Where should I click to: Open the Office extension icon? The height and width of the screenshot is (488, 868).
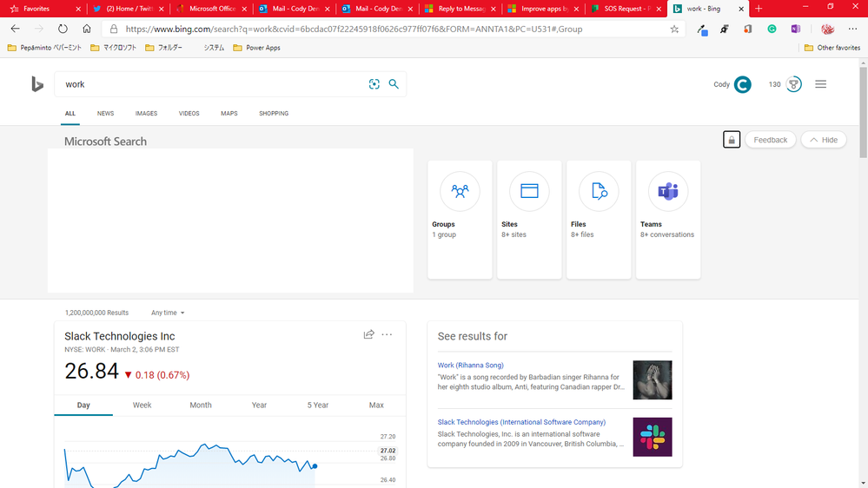pos(748,29)
